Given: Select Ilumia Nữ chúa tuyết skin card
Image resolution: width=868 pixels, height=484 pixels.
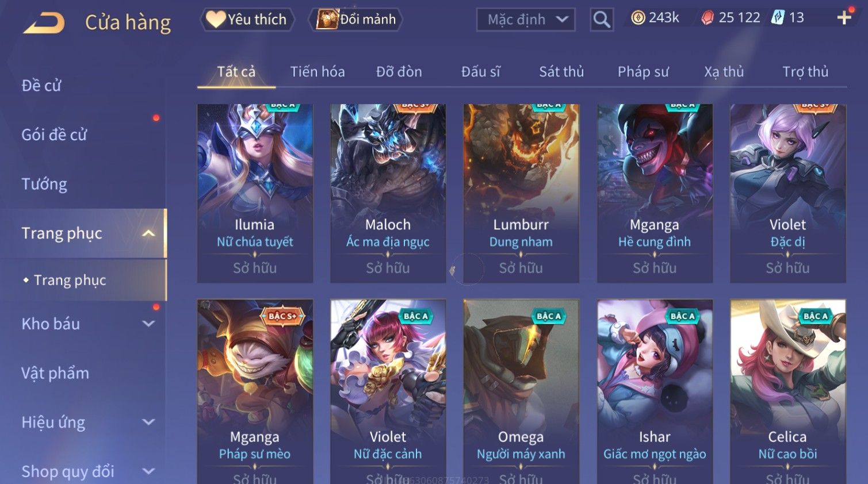Looking at the screenshot, I should point(255,193).
